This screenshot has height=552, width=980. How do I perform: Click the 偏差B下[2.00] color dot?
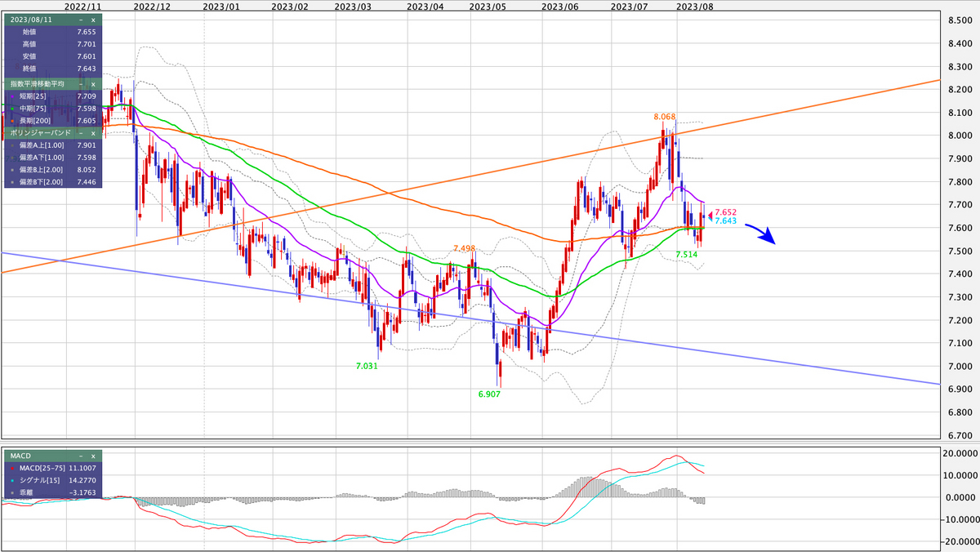pyautogui.click(x=11, y=182)
